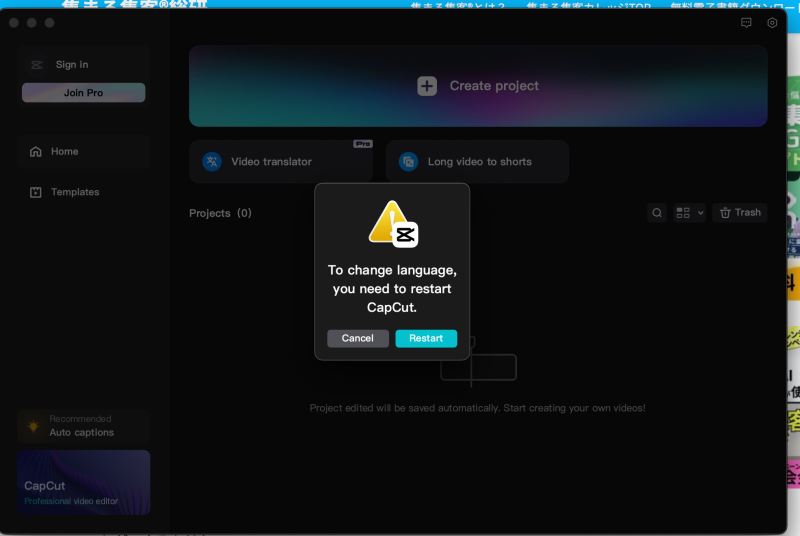The height and width of the screenshot is (536, 800).
Task: Click the search projects magnifier icon
Action: 657,213
